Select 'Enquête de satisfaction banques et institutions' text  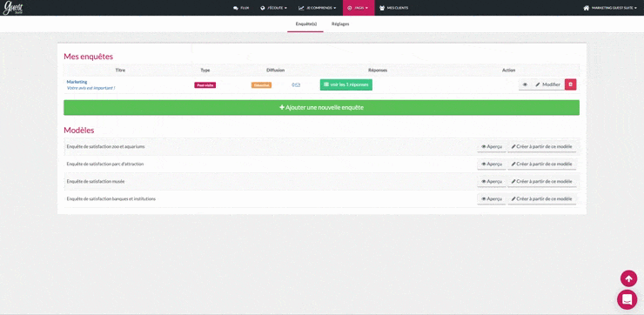[x=111, y=198]
